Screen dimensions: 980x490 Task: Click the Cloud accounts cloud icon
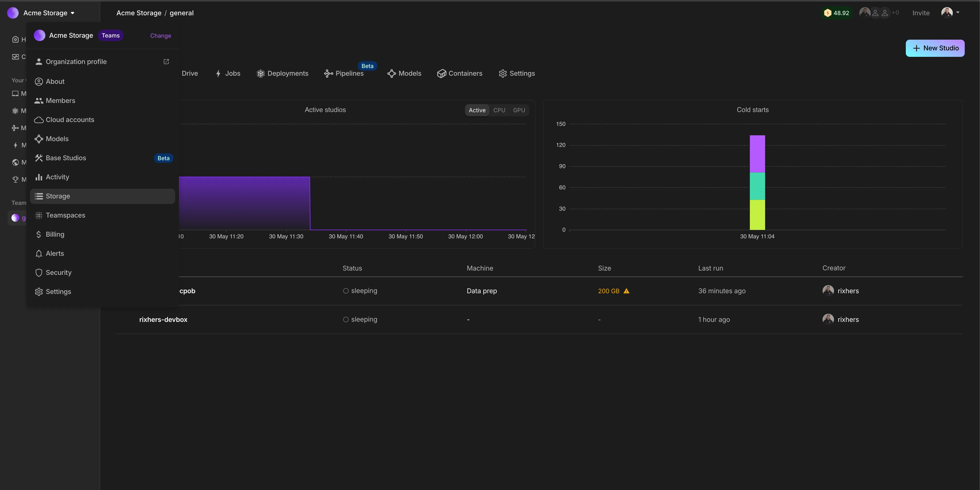coord(39,120)
